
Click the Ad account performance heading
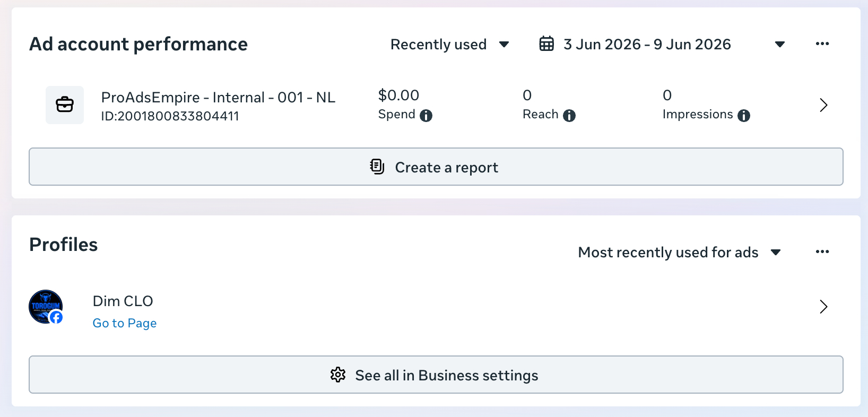point(138,44)
